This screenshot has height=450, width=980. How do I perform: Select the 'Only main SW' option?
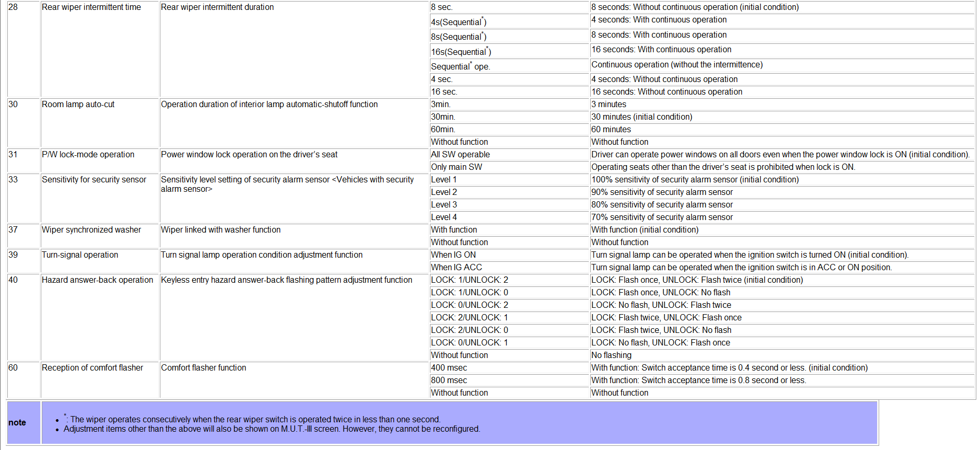tap(509, 167)
